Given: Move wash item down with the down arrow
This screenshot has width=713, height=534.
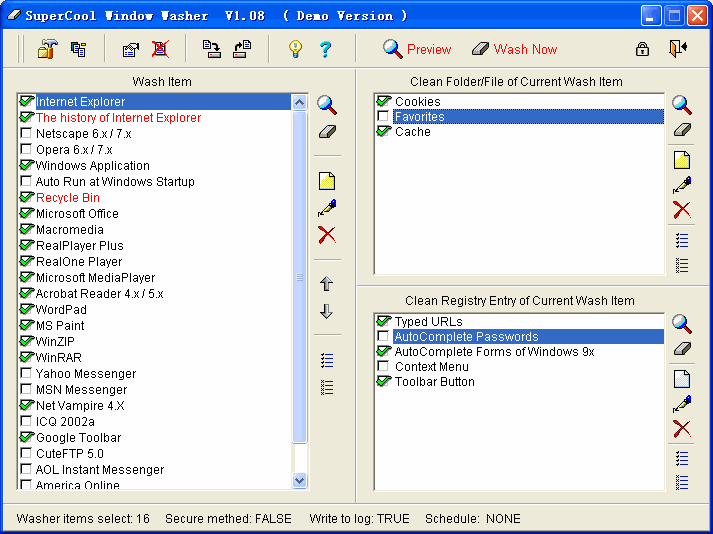Looking at the screenshot, I should pyautogui.click(x=326, y=312).
